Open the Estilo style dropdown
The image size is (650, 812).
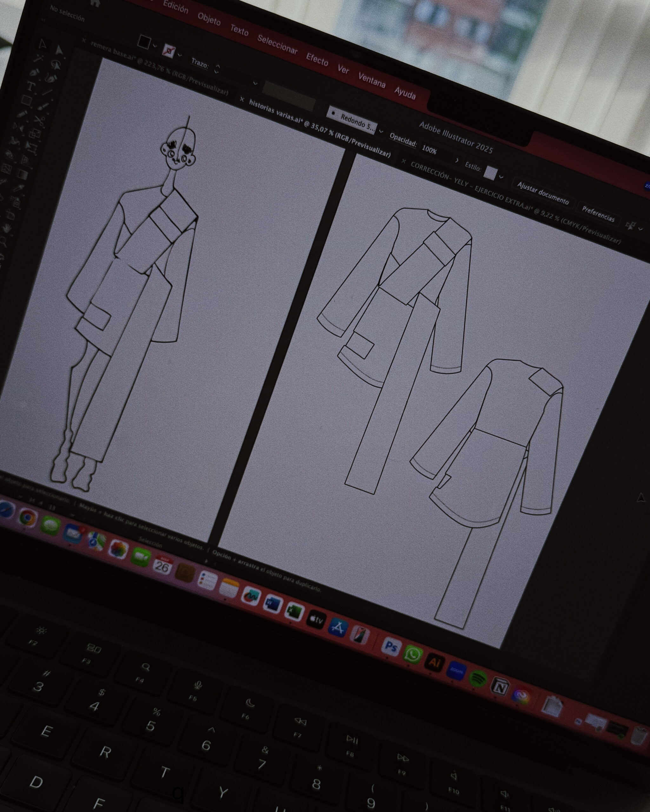501,176
